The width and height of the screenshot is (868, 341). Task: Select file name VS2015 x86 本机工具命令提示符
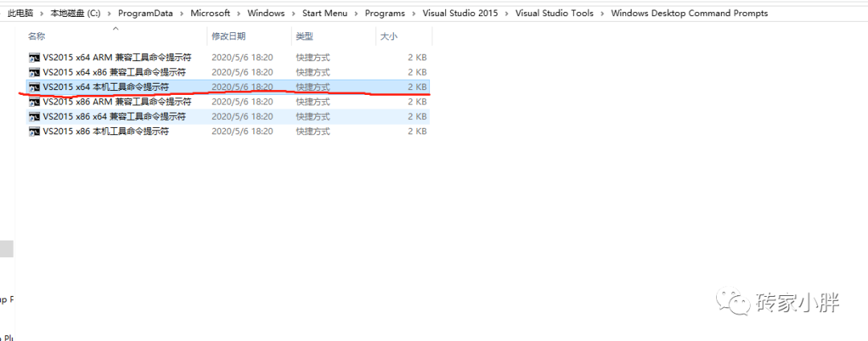click(x=106, y=132)
